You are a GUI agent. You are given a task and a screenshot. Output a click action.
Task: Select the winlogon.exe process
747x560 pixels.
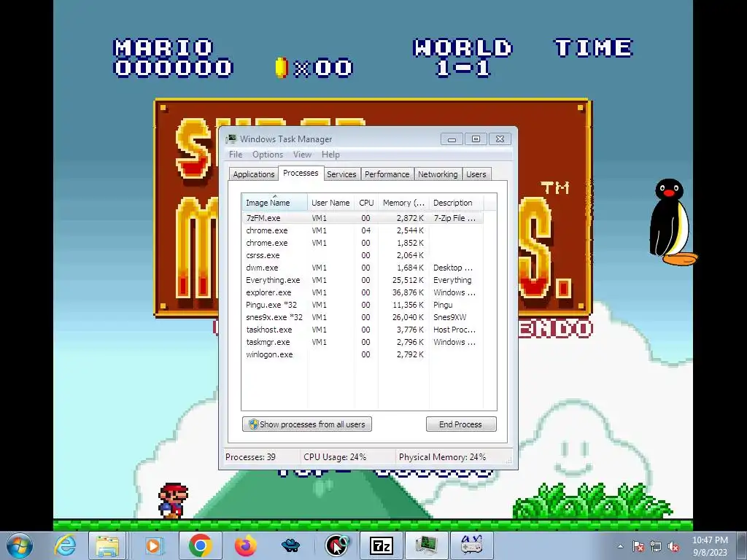[x=362, y=354]
